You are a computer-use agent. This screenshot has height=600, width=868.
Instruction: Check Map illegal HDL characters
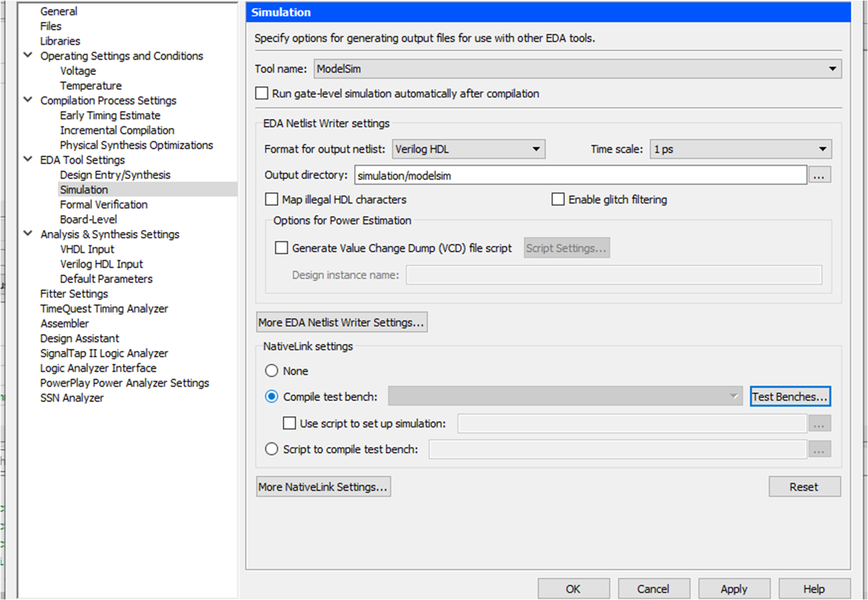coord(271,199)
